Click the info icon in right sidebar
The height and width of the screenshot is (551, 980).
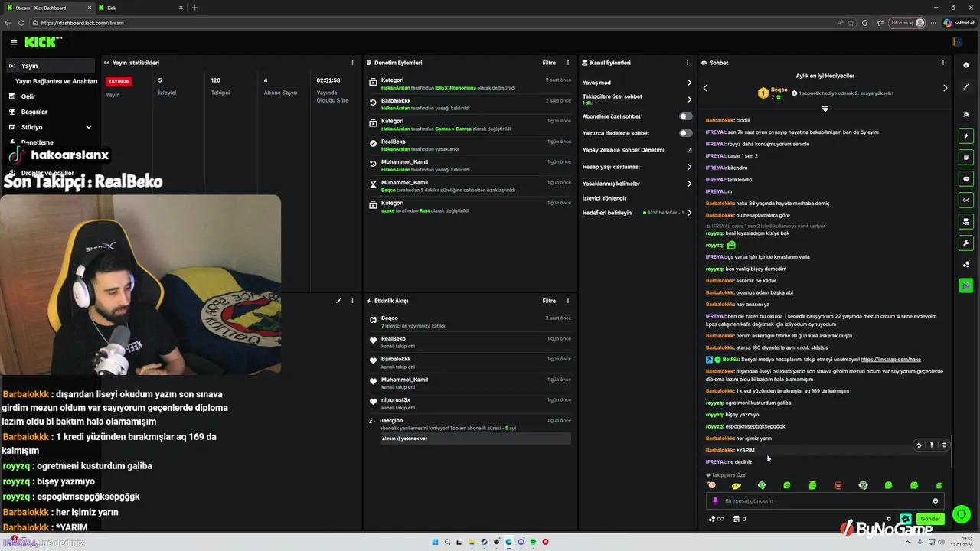[x=966, y=65]
